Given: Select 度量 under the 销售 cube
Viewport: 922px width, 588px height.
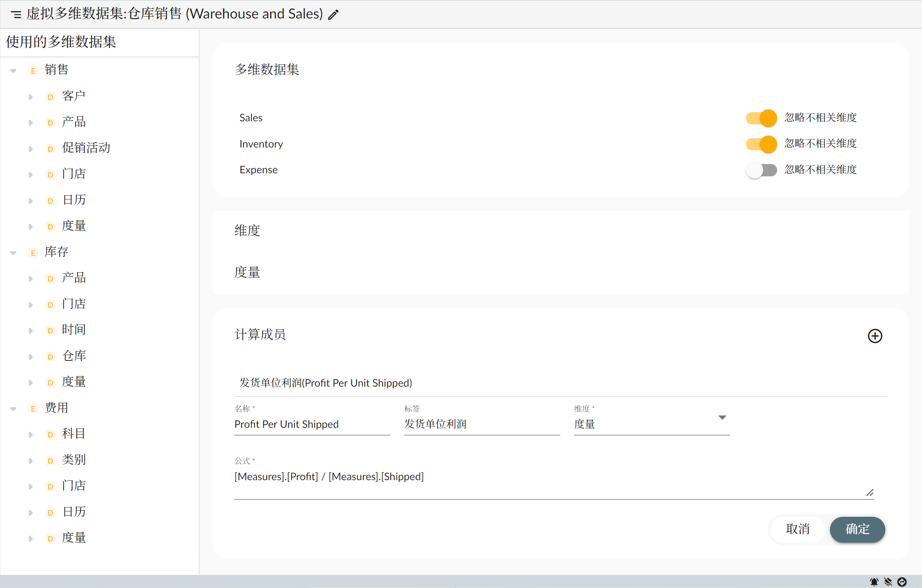Looking at the screenshot, I should pyautogui.click(x=74, y=226).
